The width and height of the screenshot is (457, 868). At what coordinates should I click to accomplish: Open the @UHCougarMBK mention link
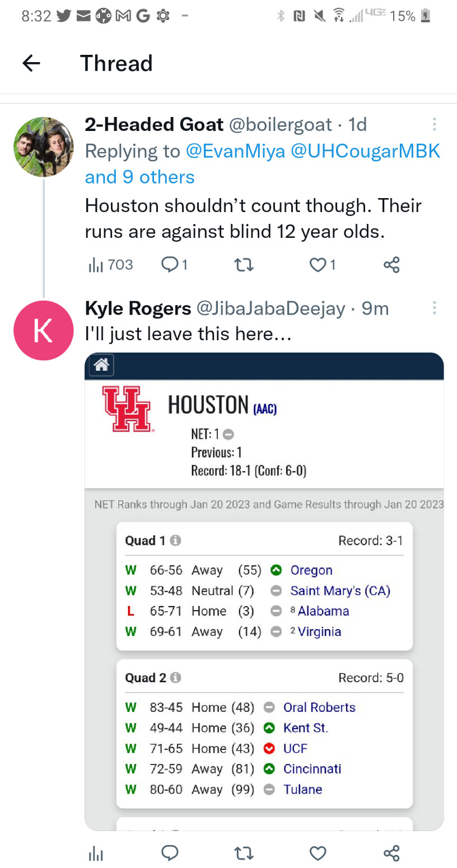(x=365, y=151)
